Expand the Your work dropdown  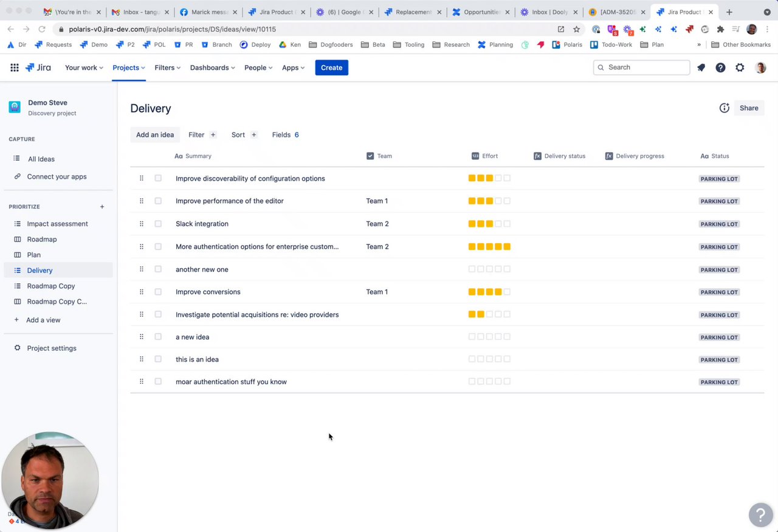(84, 67)
